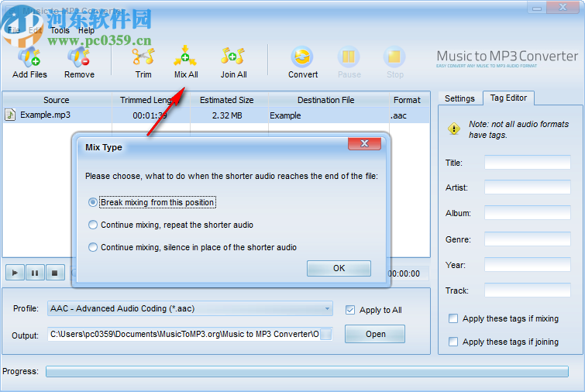This screenshot has width=585, height=392.
Task: Stop the audio preview player
Action: (55, 273)
